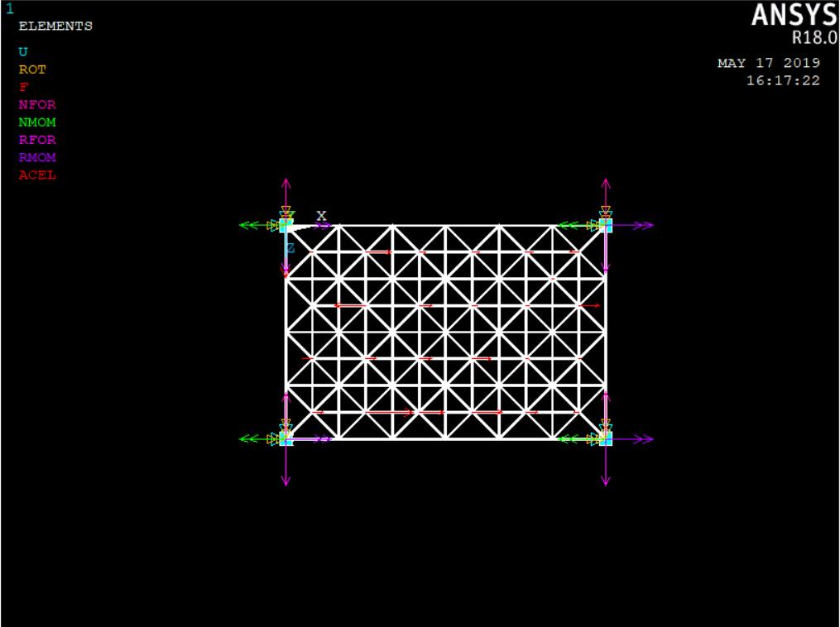Click the R18.0 version text

[814, 38]
